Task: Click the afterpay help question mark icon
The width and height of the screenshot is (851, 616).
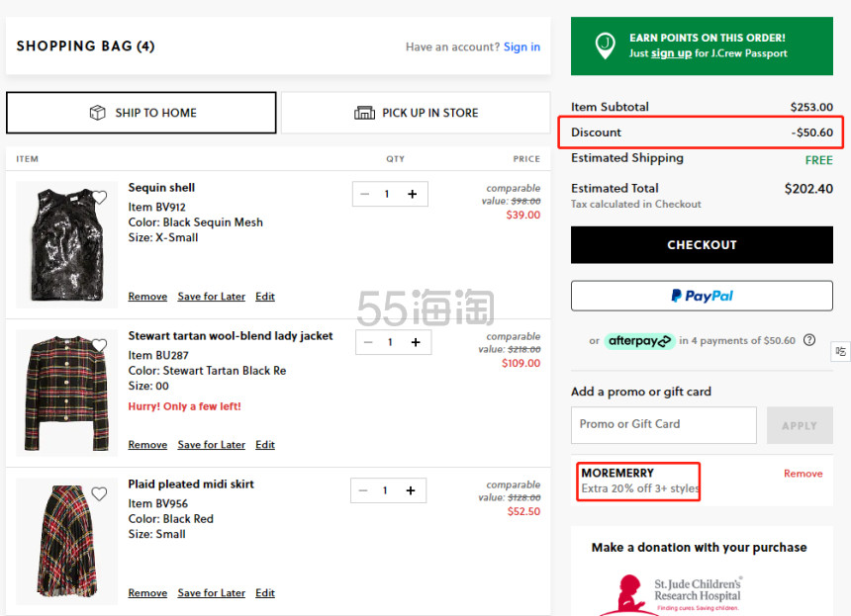Action: pyautogui.click(x=809, y=340)
